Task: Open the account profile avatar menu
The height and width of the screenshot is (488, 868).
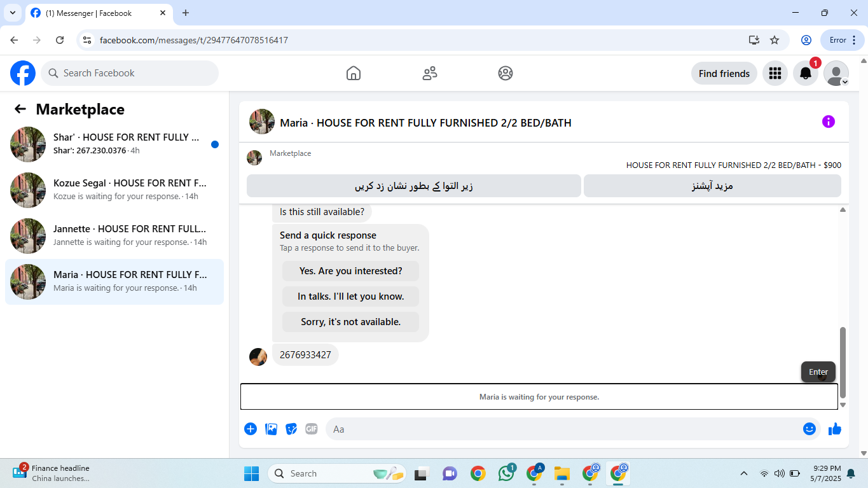Action: coord(836,73)
